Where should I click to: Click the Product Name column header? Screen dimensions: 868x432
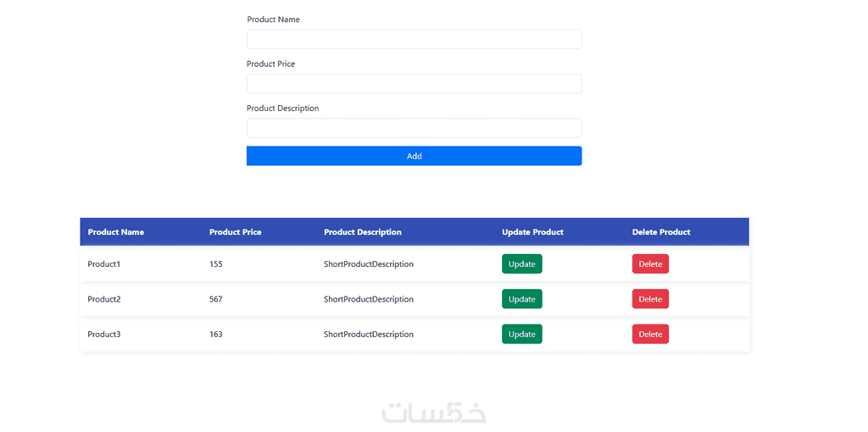(x=115, y=232)
